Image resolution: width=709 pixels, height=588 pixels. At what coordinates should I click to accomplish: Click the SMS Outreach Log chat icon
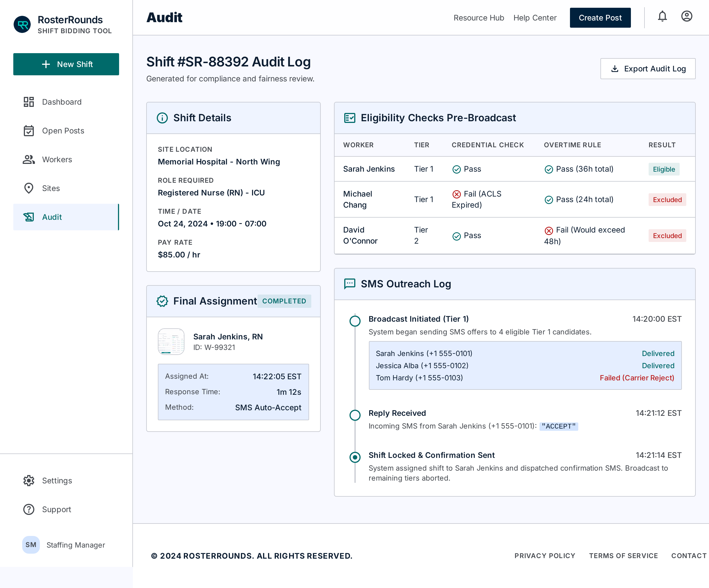(x=350, y=284)
